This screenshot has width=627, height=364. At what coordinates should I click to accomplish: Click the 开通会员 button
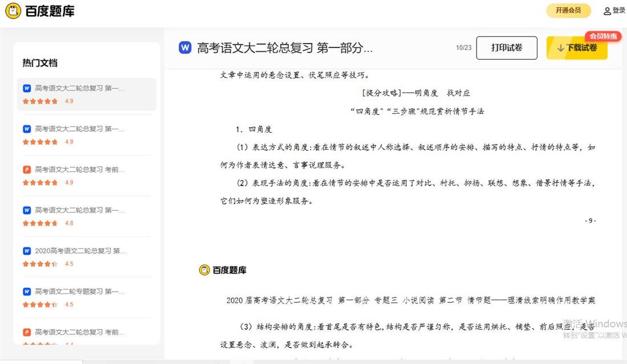(x=568, y=10)
